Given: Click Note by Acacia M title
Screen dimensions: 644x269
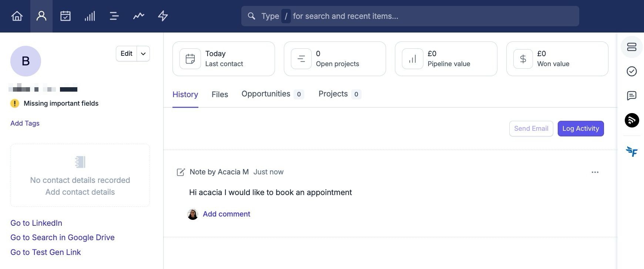Looking at the screenshot, I should point(219,172).
